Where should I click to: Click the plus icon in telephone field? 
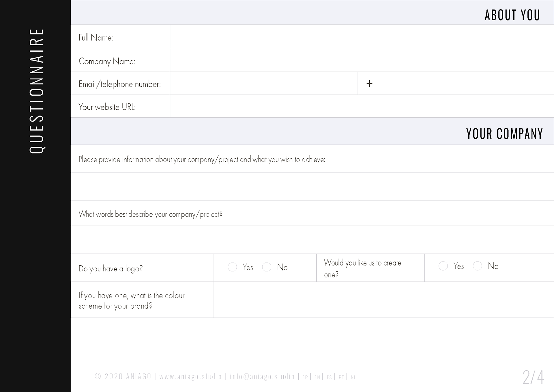(x=369, y=84)
